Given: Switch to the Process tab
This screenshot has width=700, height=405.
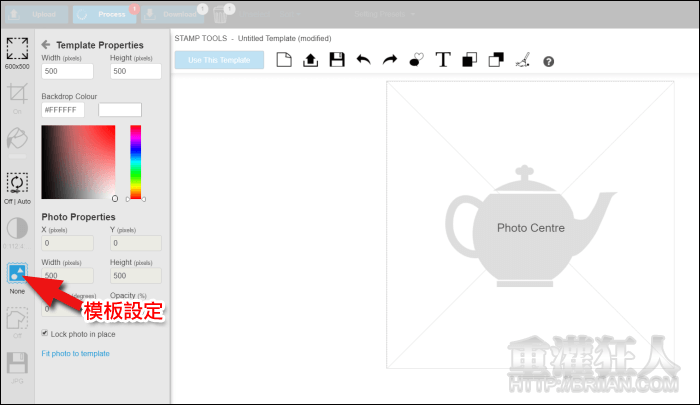Looking at the screenshot, I should coord(105,15).
